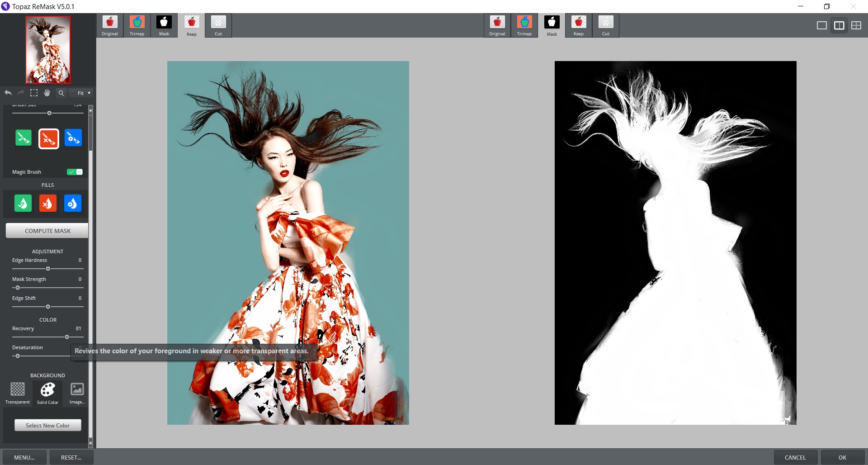The height and width of the screenshot is (465, 868).
Task: Select the blue Compute fill tool
Action: click(72, 203)
